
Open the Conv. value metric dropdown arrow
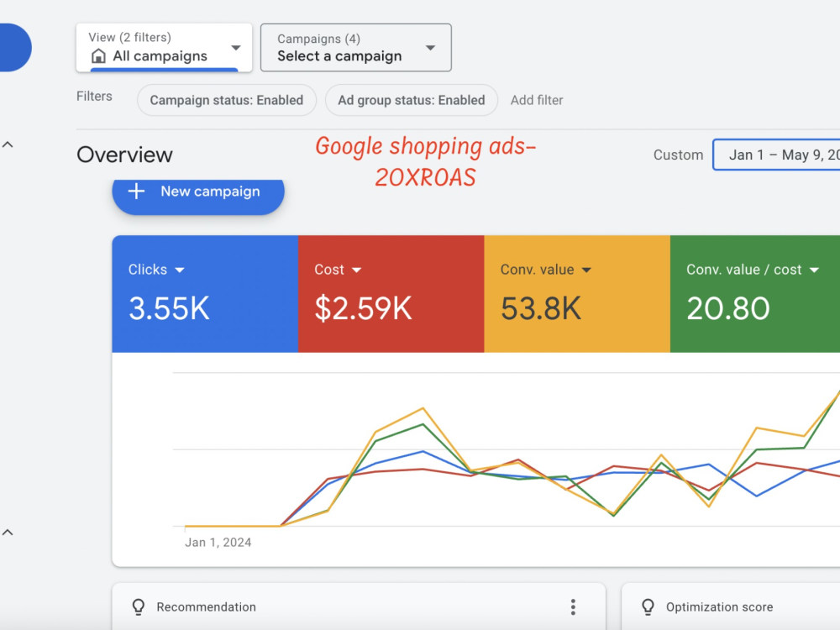586,270
